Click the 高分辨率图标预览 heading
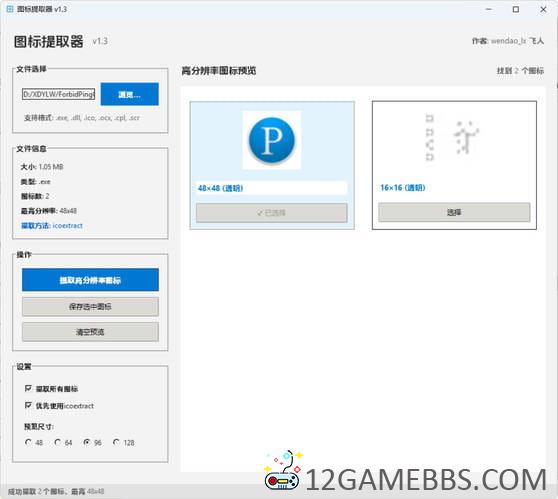558x499 pixels. [x=219, y=71]
